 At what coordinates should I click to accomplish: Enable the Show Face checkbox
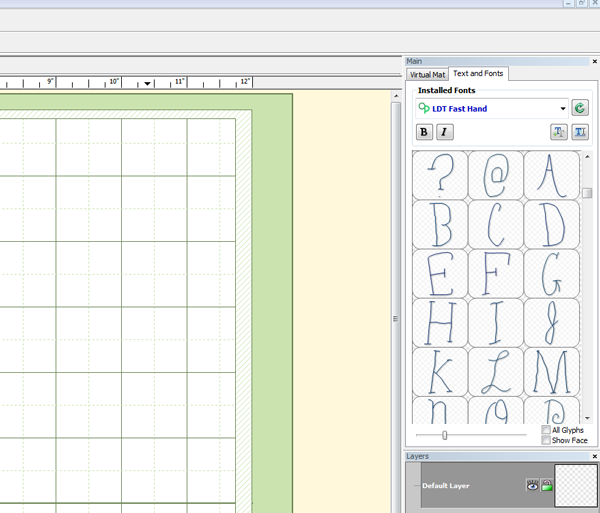[x=545, y=440]
